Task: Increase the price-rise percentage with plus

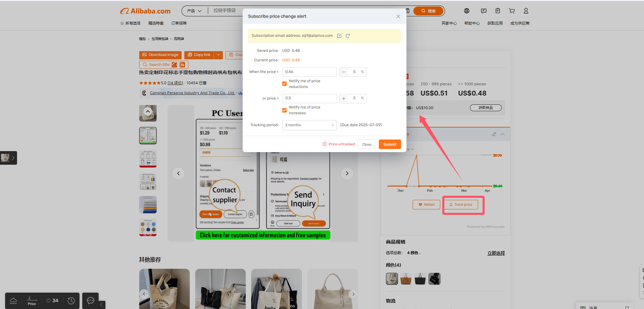Action: pos(344,98)
